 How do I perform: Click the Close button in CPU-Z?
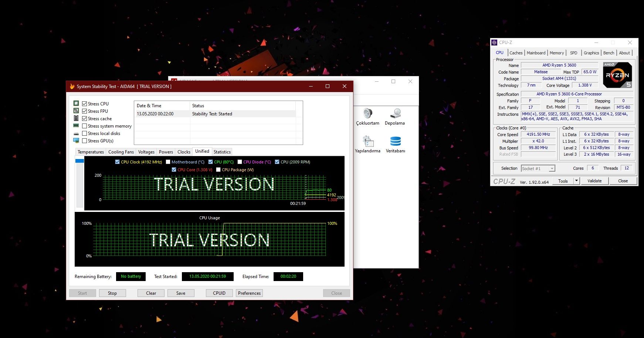click(623, 181)
